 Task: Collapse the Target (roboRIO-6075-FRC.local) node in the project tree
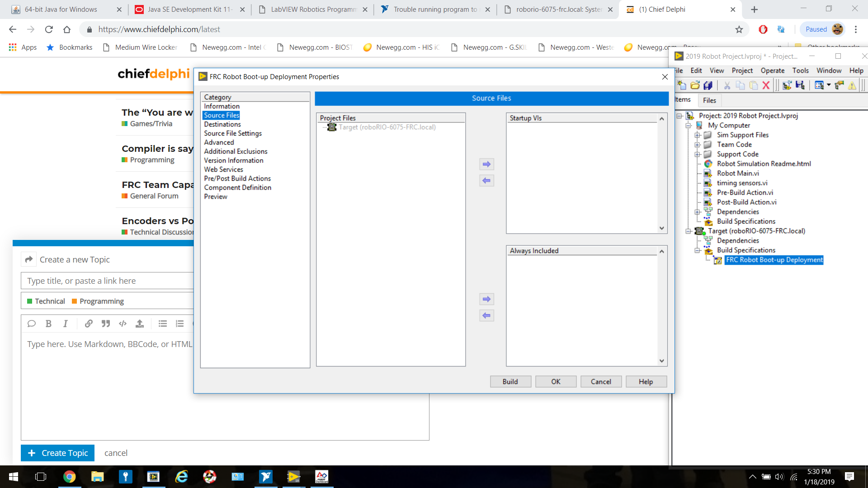pos(688,231)
